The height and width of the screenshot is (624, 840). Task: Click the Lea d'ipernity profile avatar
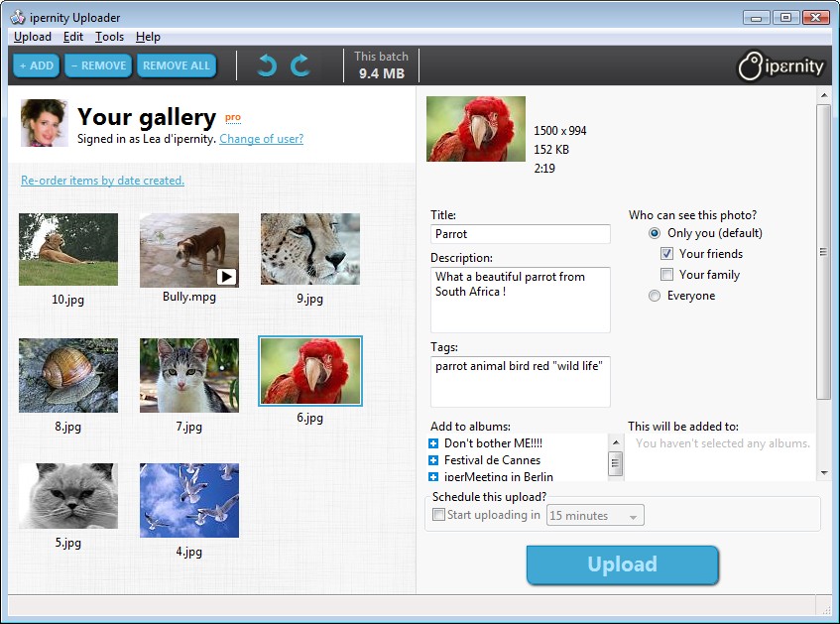44,123
